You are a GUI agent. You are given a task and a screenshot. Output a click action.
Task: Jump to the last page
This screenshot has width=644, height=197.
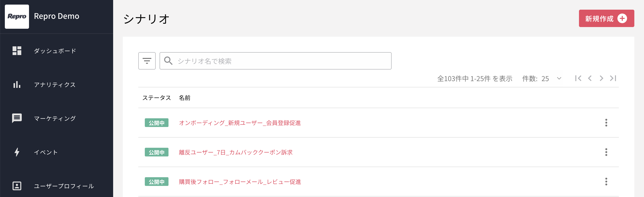click(x=613, y=78)
